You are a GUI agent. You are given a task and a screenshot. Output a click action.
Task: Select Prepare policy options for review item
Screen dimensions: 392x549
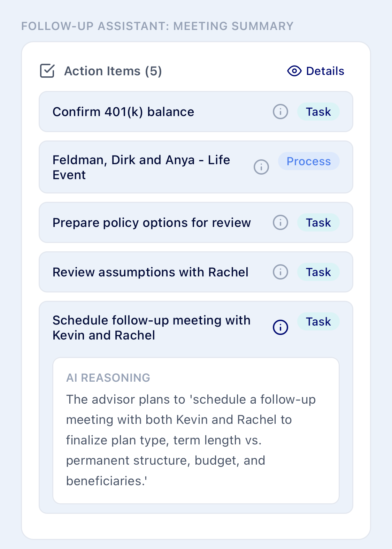[196, 222]
